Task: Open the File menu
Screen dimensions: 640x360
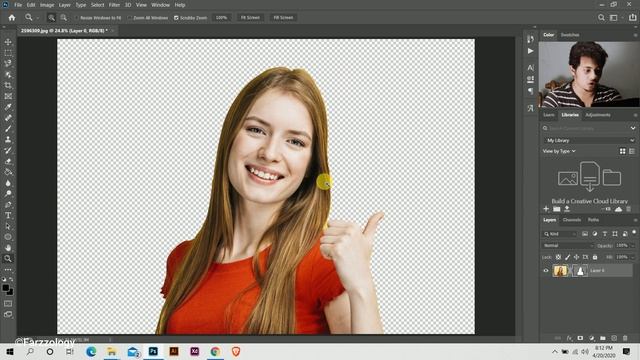Action: click(18, 5)
